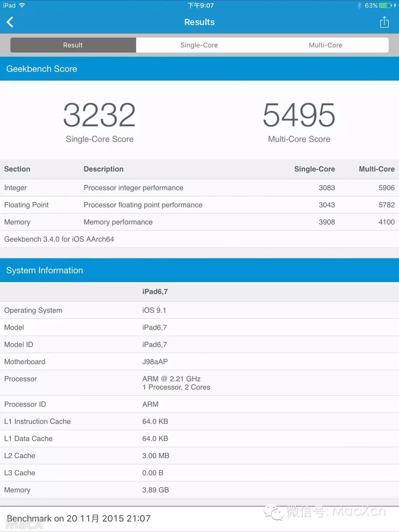Tap the Section column header

click(x=17, y=169)
